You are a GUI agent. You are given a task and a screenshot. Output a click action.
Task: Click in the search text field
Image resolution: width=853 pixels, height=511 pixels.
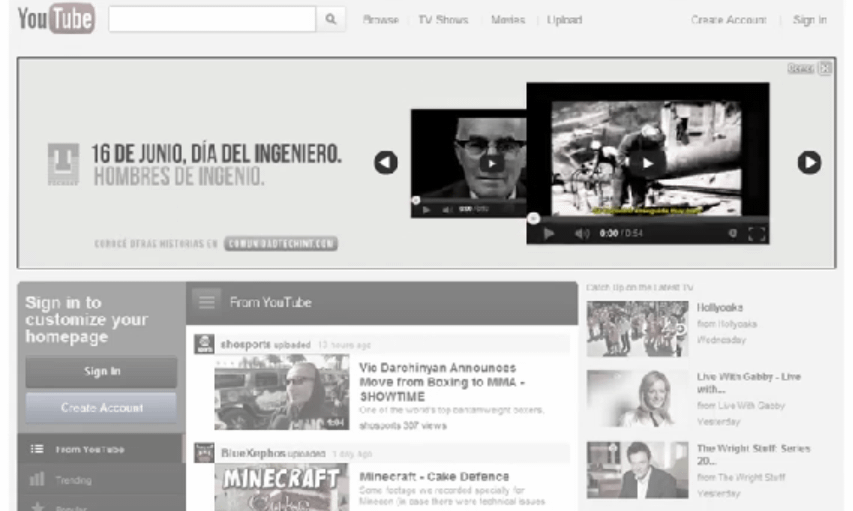212,20
